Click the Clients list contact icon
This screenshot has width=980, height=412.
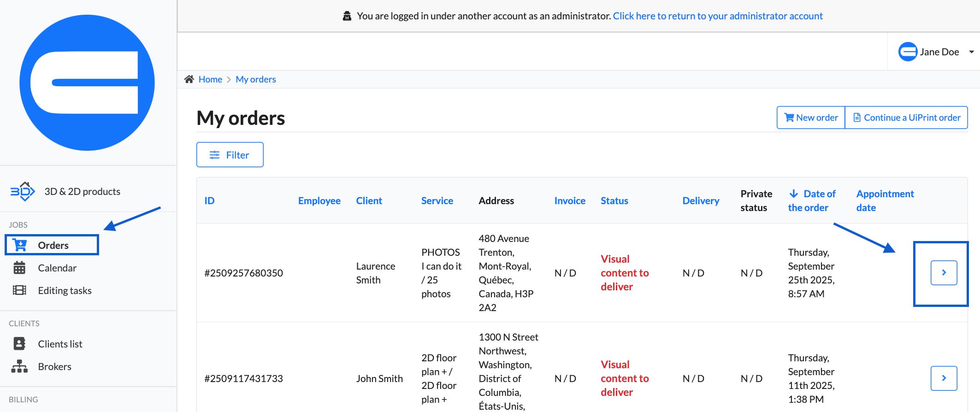(x=19, y=344)
